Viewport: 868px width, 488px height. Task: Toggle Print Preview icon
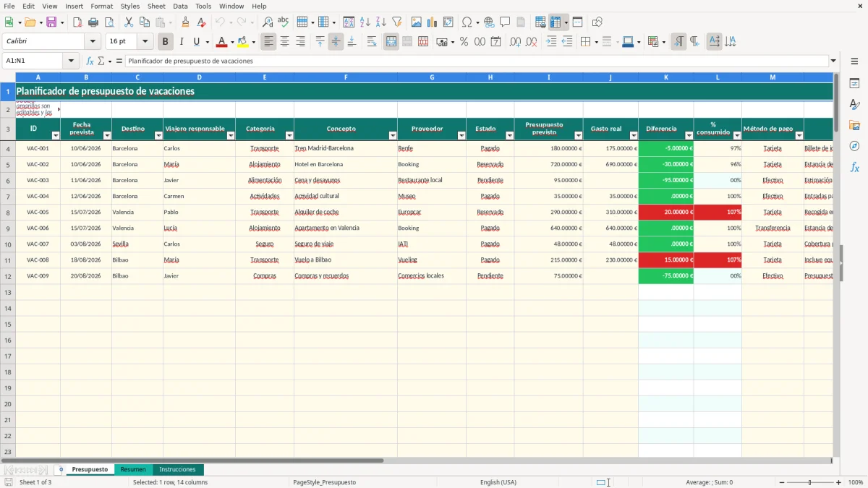point(109,22)
